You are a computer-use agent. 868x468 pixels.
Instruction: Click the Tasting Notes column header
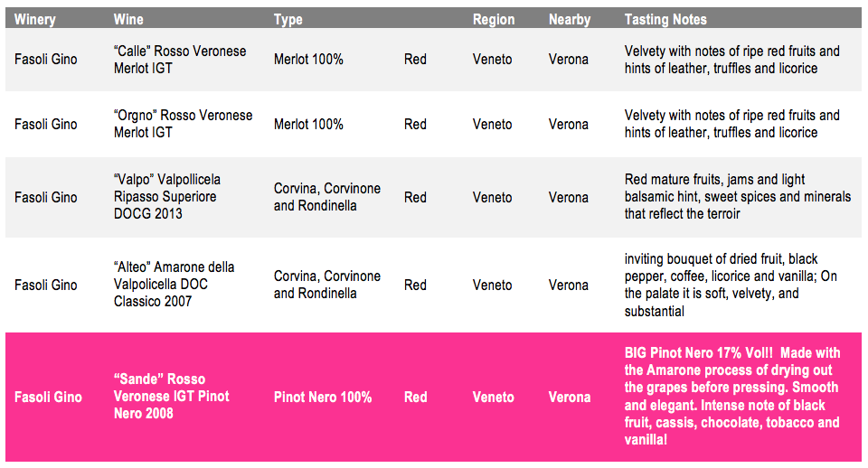tap(665, 19)
